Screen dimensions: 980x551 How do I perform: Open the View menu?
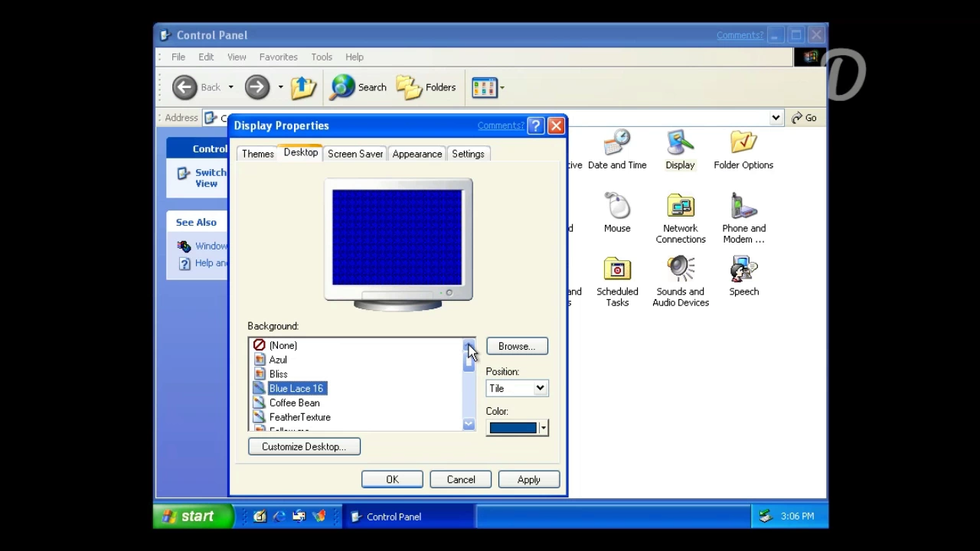pos(237,57)
